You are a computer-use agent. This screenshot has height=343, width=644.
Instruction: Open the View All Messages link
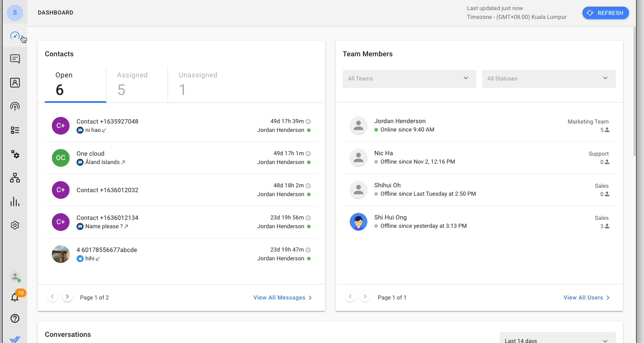pos(282,298)
